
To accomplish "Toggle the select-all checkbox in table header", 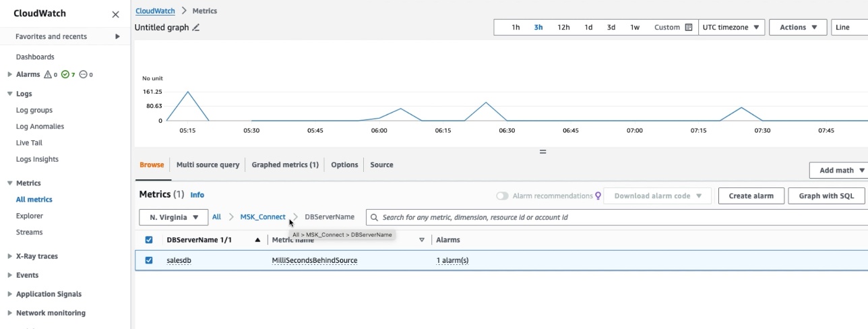I will coord(149,240).
